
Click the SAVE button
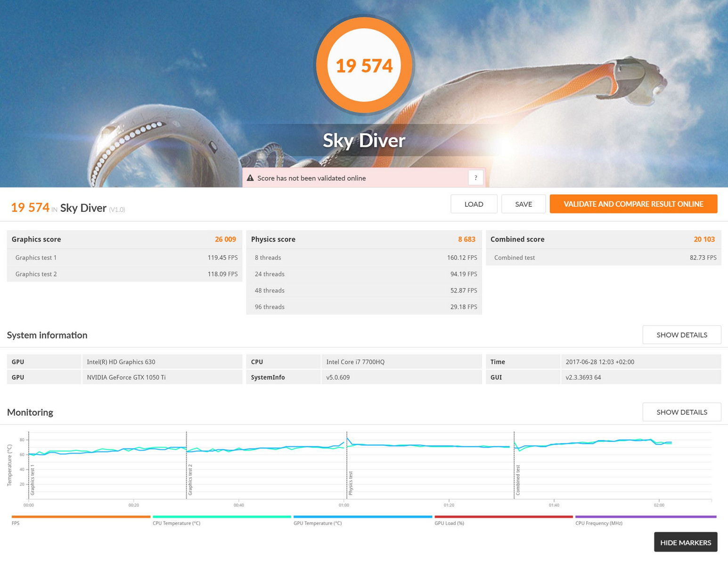pos(524,204)
